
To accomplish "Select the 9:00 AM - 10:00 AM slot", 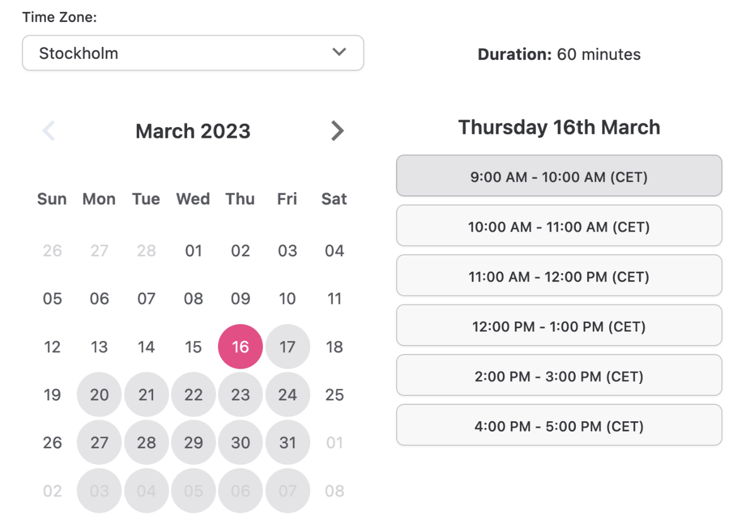I will pos(559,176).
